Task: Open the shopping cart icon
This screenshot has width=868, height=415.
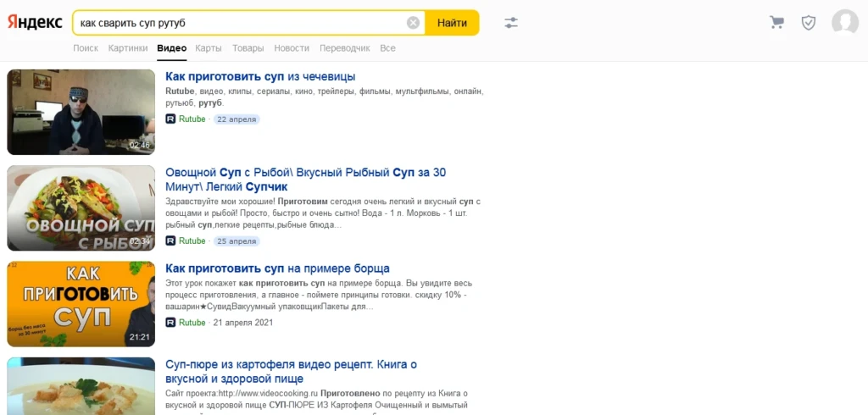Action: tap(776, 23)
